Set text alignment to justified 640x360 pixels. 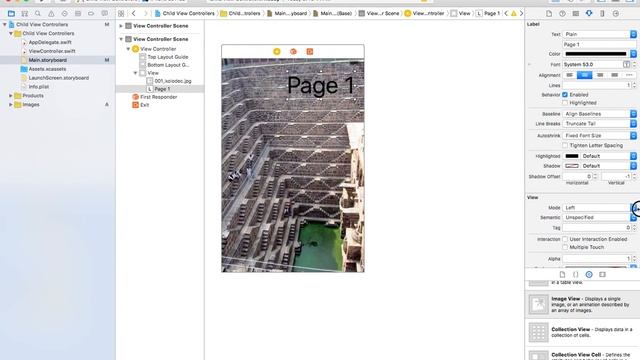tap(614, 75)
